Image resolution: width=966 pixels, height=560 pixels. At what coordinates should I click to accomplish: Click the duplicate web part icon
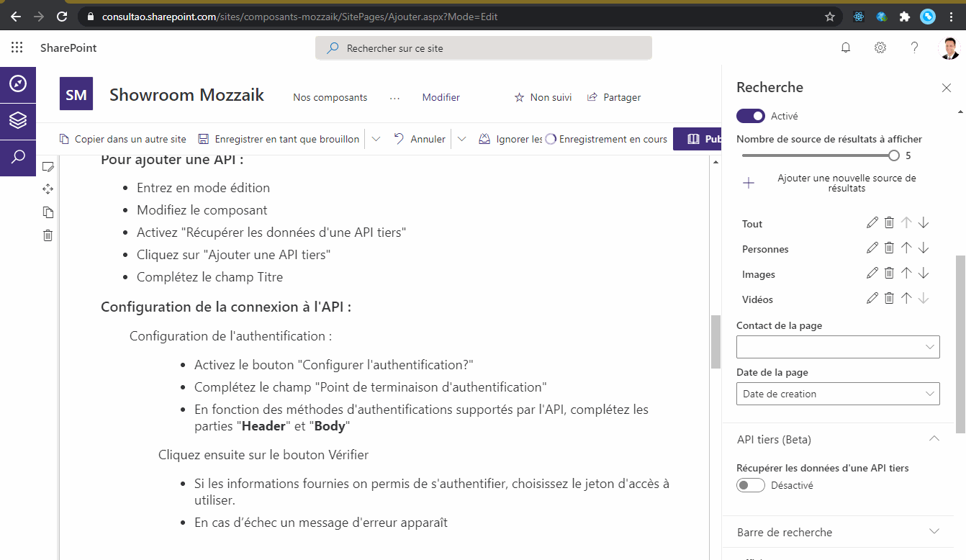pyautogui.click(x=48, y=212)
